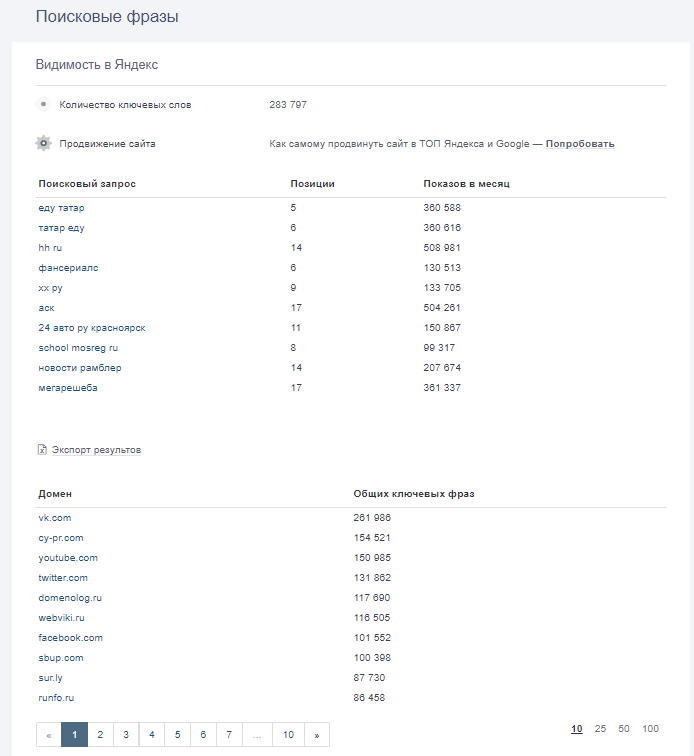Click the bullet icon beside Количество ключевых слов
This screenshot has height=756, width=694.
[x=43, y=104]
